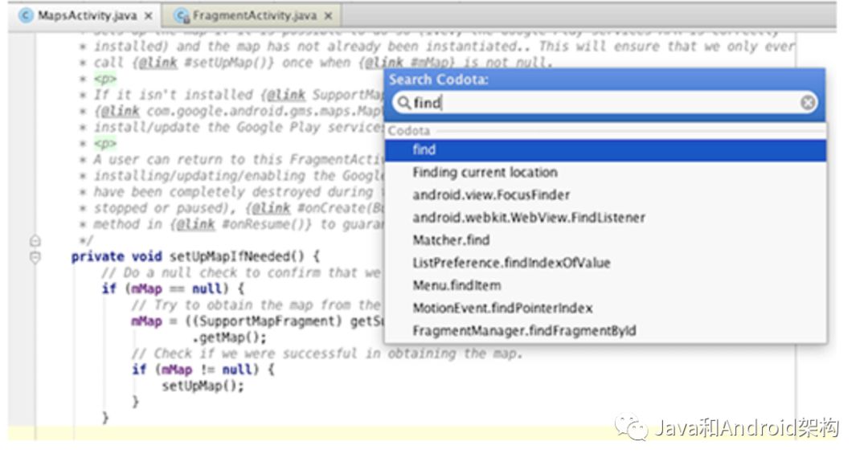Click 'if (mMap != null) {' line
This screenshot has width=868, height=466.
(x=203, y=370)
